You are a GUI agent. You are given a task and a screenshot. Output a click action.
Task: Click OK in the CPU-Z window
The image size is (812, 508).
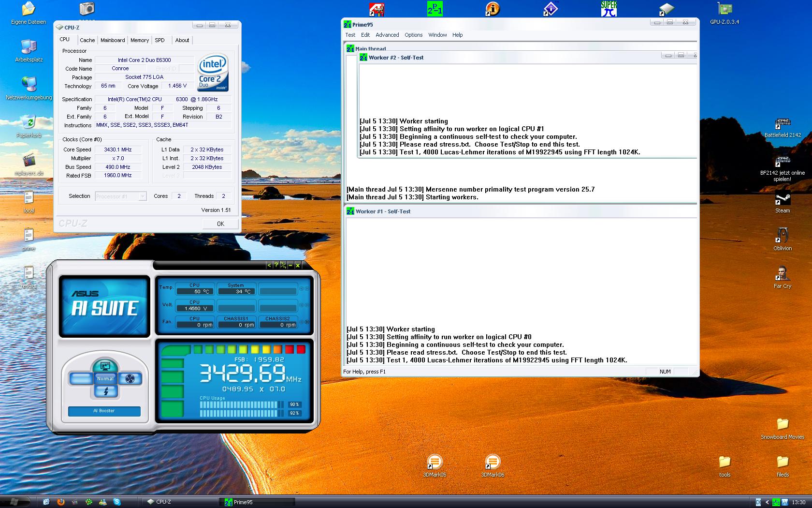(220, 224)
